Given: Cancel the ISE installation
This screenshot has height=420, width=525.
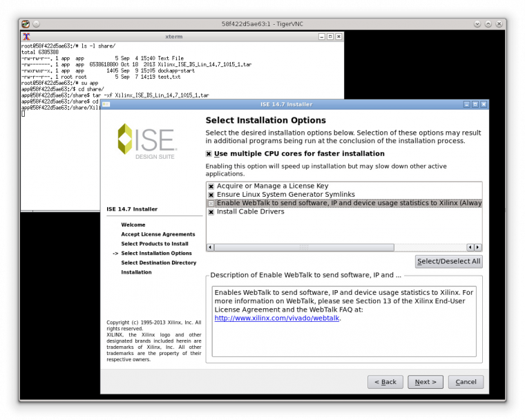Looking at the screenshot, I should point(466,382).
